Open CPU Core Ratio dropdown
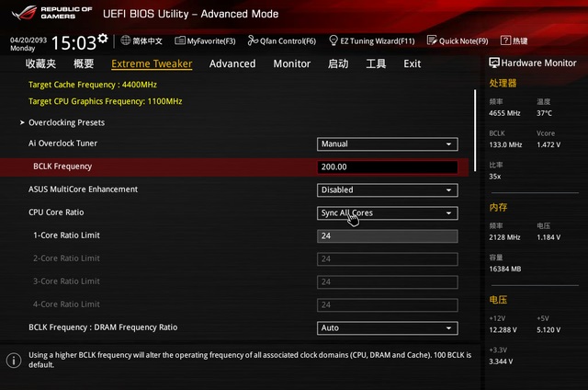Image resolution: width=588 pixels, height=390 pixels. [388, 213]
